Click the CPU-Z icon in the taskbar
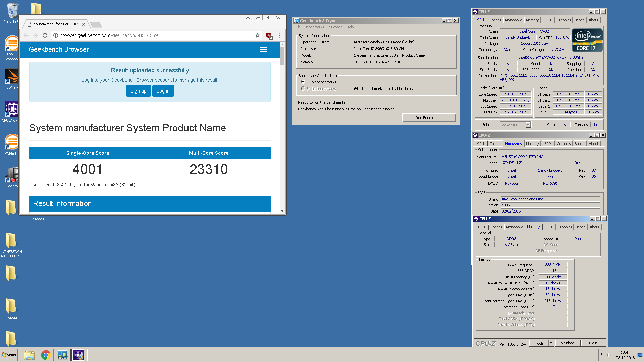This screenshot has height=362, width=644. [x=78, y=355]
